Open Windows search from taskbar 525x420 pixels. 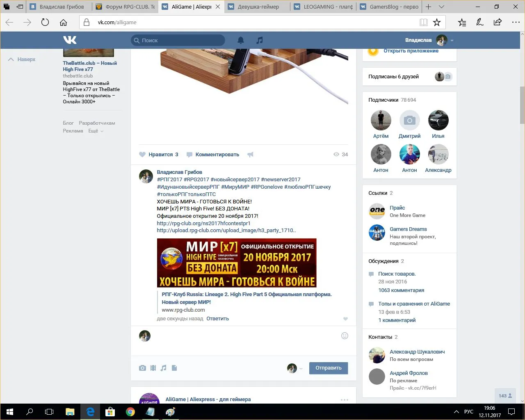[x=30, y=411]
